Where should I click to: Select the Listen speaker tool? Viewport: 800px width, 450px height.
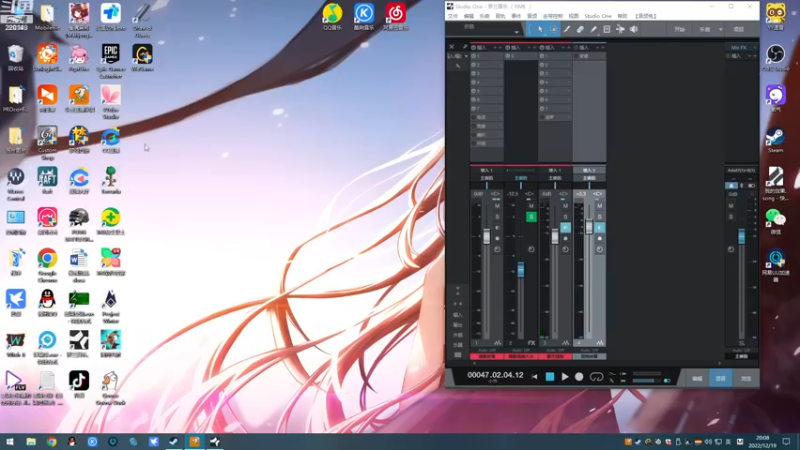634,30
